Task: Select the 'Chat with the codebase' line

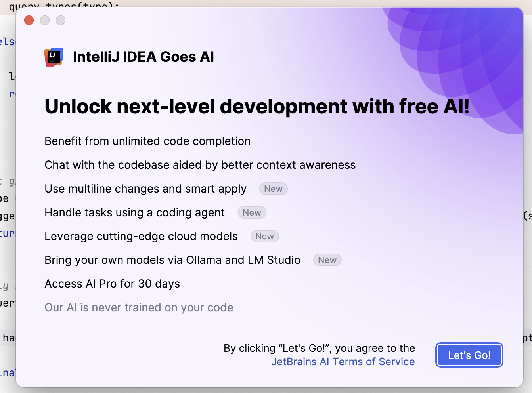Action: click(x=200, y=165)
